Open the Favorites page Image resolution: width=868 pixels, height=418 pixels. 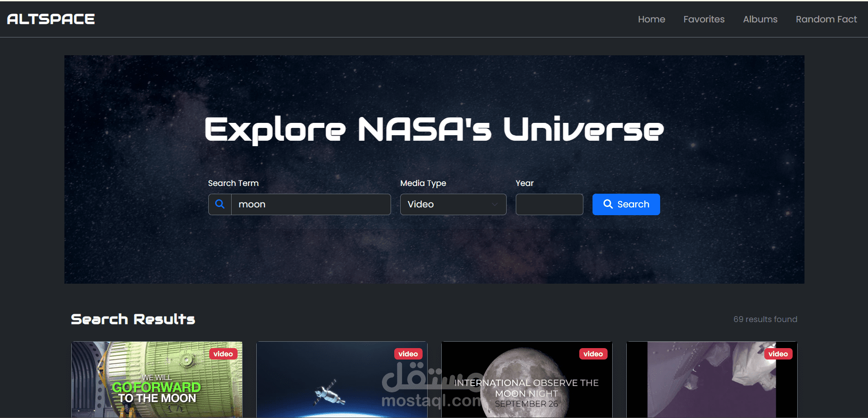coord(704,19)
